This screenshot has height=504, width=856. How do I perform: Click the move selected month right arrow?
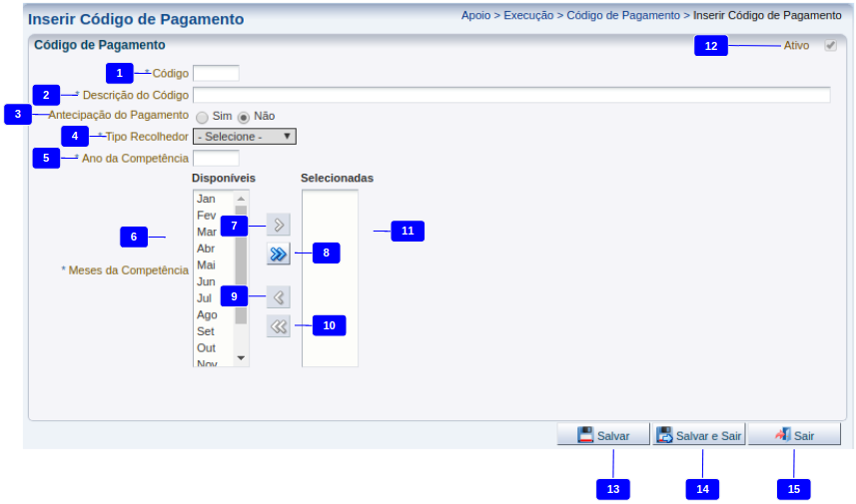click(x=279, y=225)
